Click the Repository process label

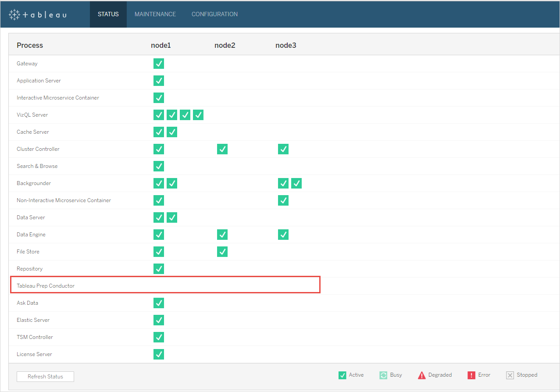point(30,269)
